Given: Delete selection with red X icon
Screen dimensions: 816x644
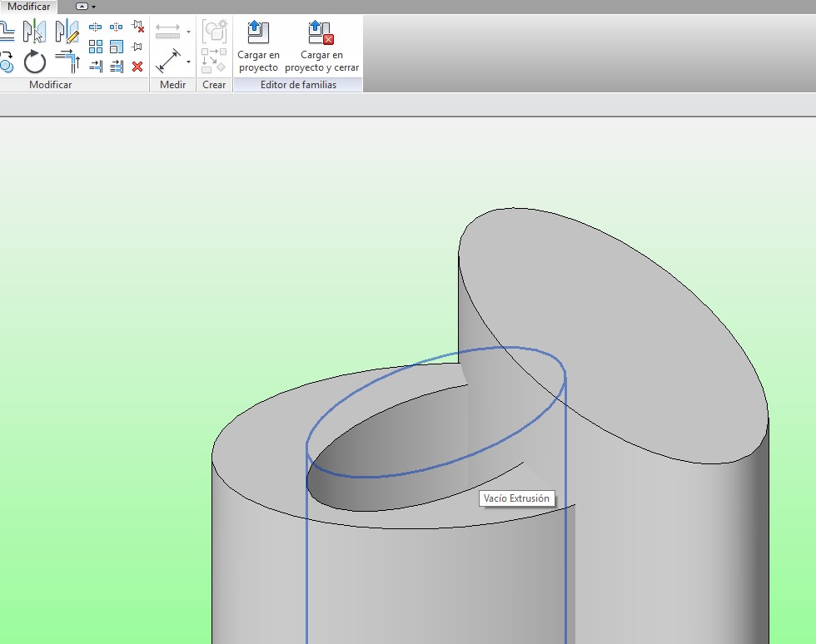Looking at the screenshot, I should 137,67.
